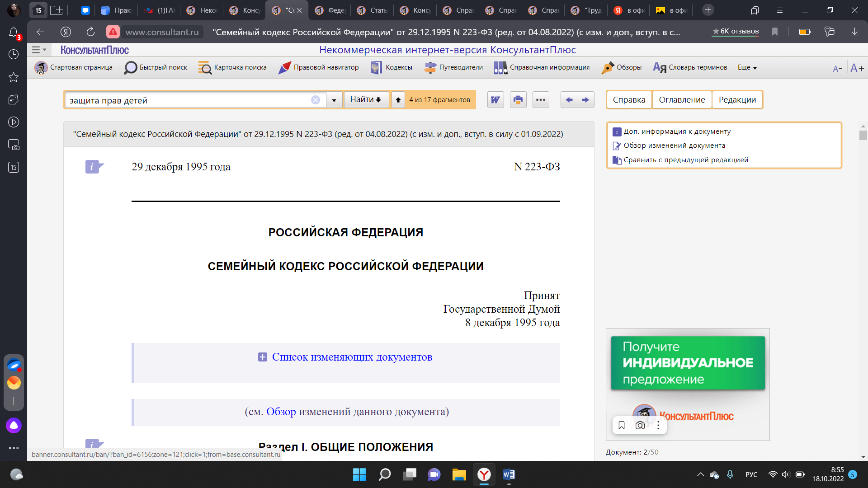The width and height of the screenshot is (868, 488).
Task: Increase font size with A+ button
Action: click(x=857, y=68)
